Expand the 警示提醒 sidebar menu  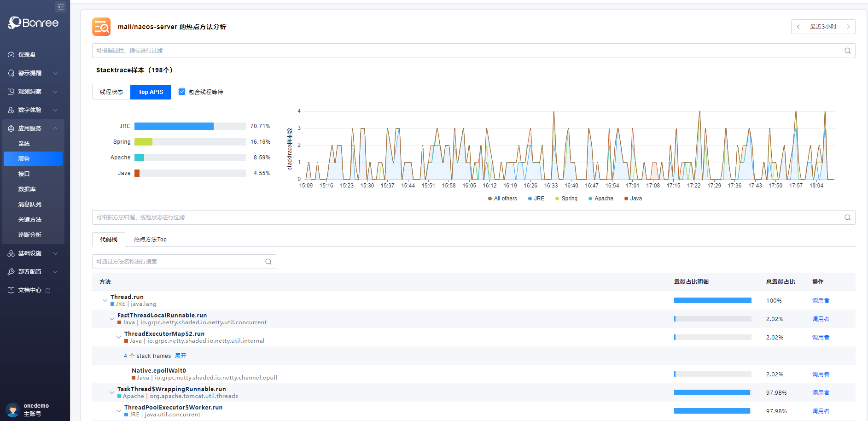(x=32, y=73)
